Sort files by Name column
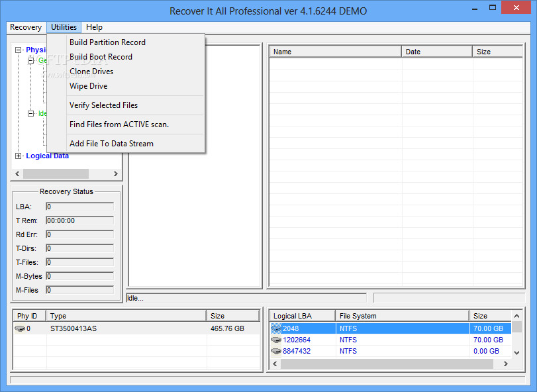This screenshot has height=392, width=537. pos(335,52)
